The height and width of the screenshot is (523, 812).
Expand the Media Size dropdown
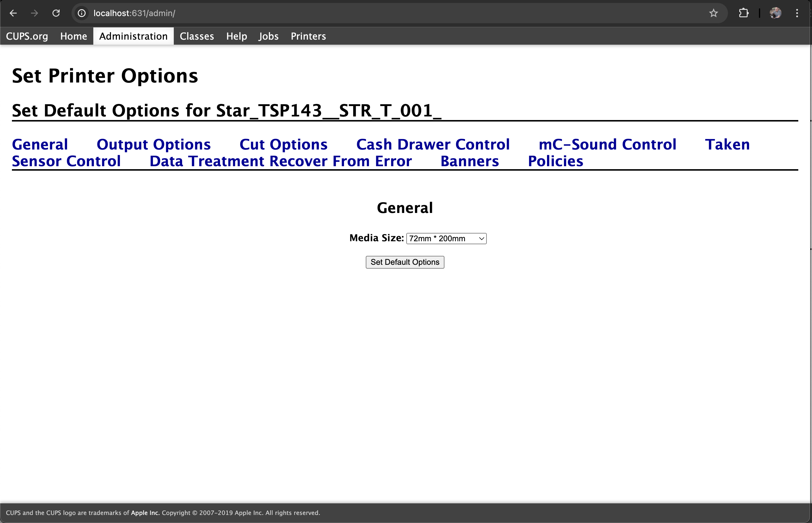[446, 238]
